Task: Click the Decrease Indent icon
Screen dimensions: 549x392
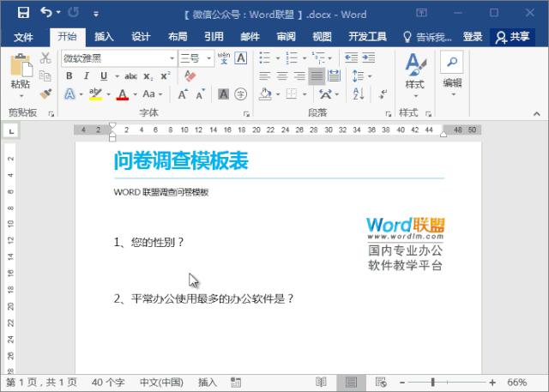Action: pyautogui.click(x=351, y=57)
